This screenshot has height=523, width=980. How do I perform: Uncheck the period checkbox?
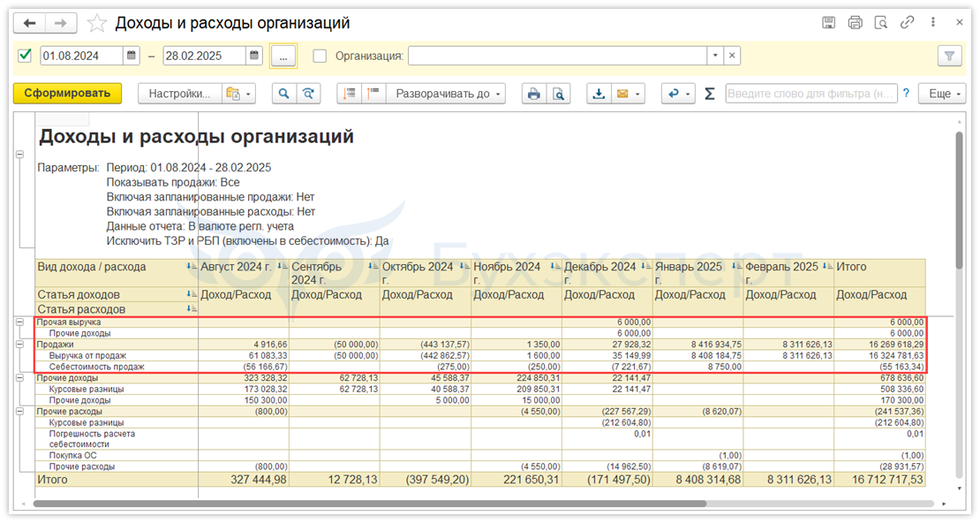(25, 56)
